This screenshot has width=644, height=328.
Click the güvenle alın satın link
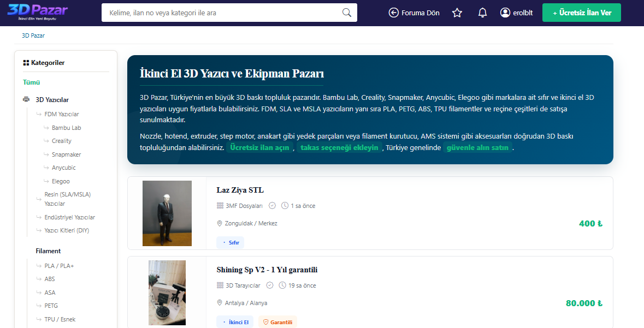pyautogui.click(x=477, y=147)
